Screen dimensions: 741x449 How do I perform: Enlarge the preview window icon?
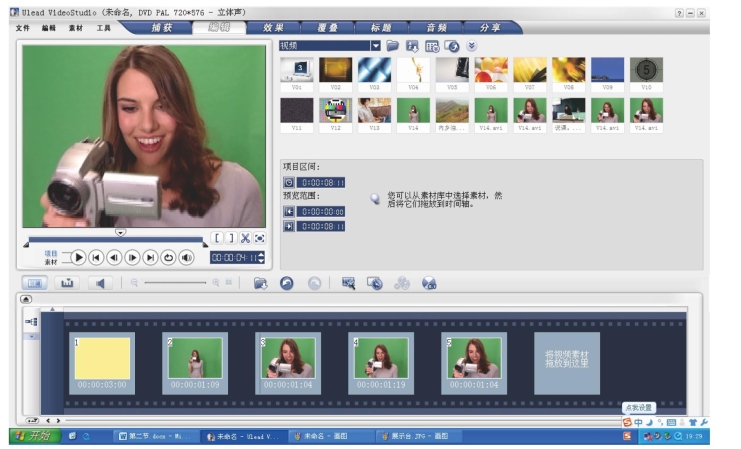point(259,238)
